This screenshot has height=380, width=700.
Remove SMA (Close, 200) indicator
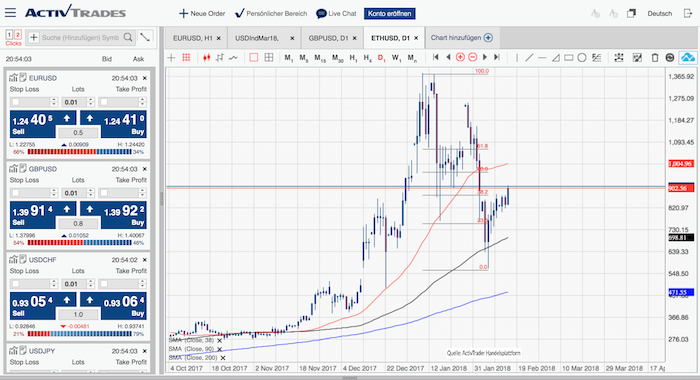pyautogui.click(x=223, y=358)
